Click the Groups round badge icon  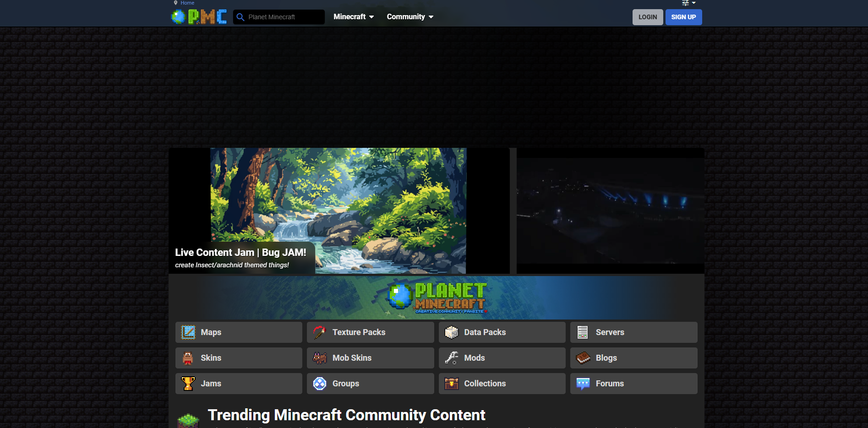[x=320, y=384]
